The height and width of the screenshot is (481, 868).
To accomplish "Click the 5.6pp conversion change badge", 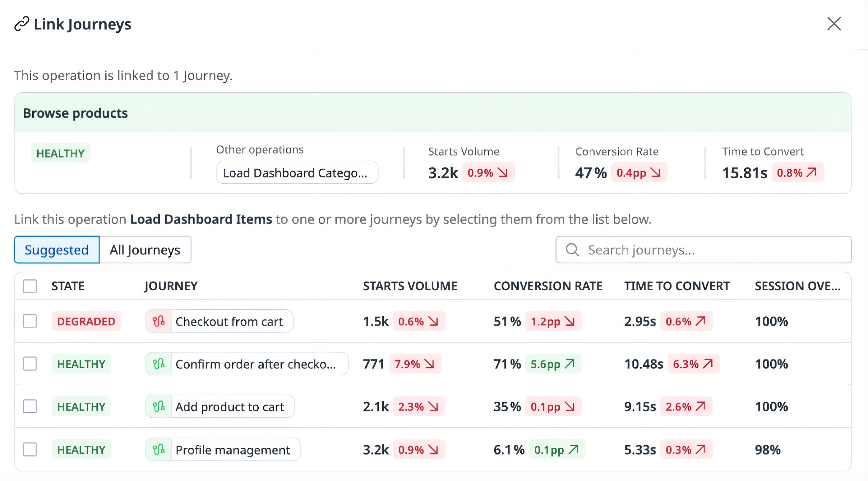I will pos(553,364).
